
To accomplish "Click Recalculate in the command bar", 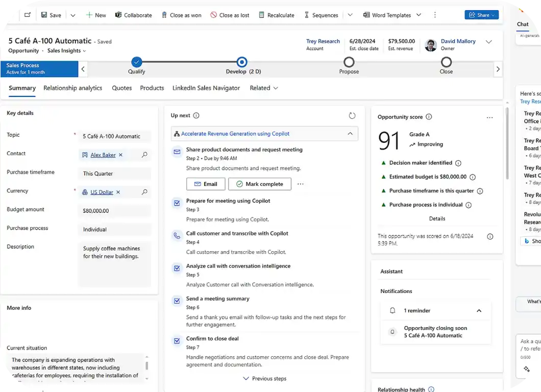I will pos(276,15).
